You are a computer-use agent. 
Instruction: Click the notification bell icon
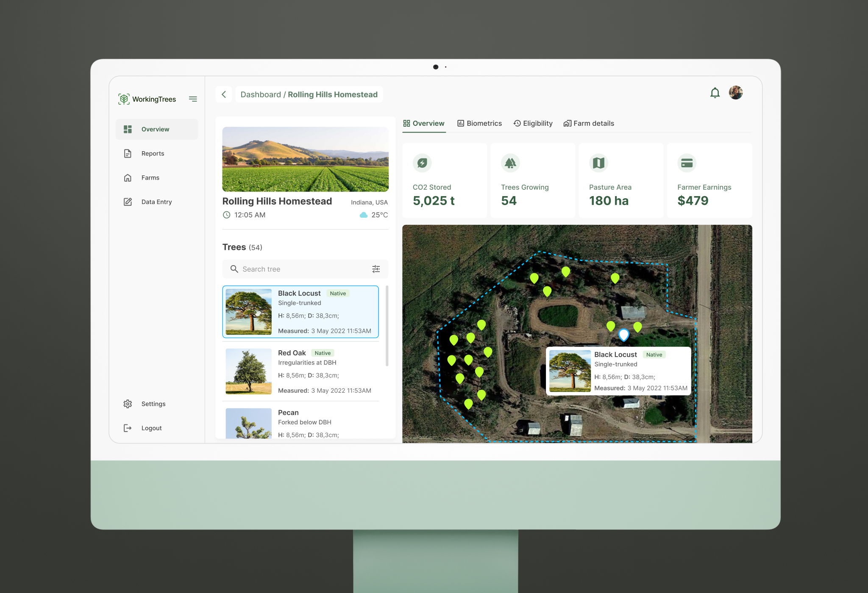715,93
